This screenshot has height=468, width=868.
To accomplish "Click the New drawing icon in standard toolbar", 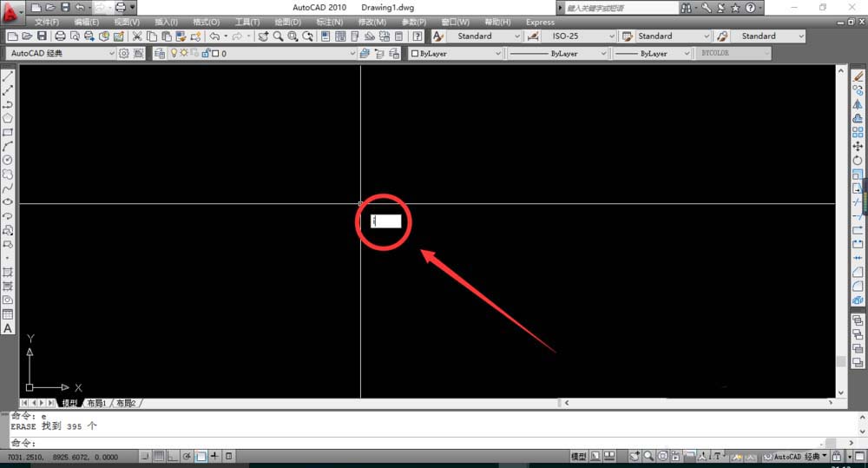I will [x=13, y=36].
